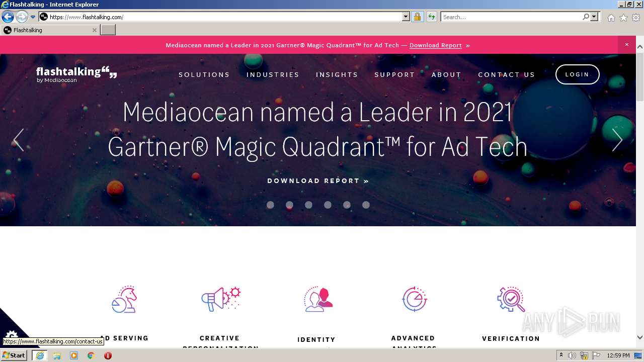The width and height of the screenshot is (644, 362).
Task: Close the Flashtalking tab
Action: (x=94, y=30)
